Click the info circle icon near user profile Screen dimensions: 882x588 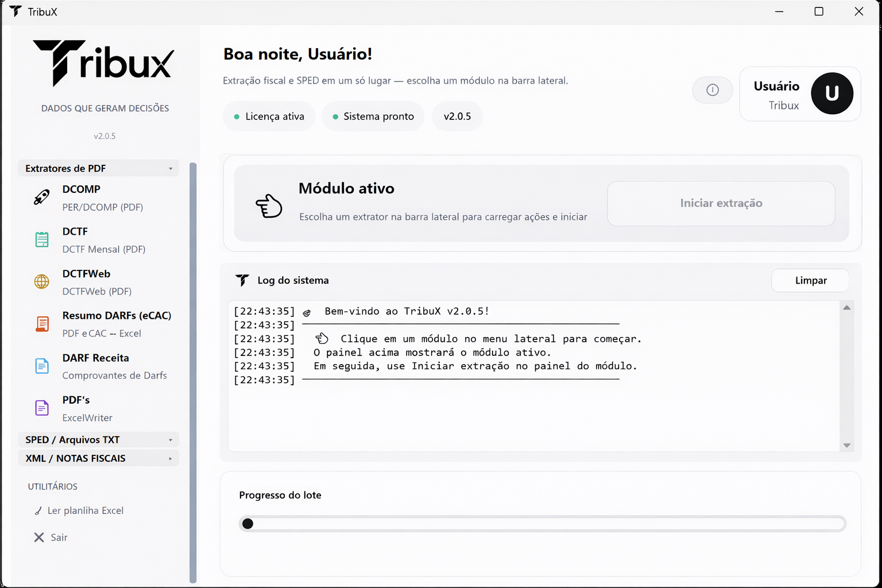(x=712, y=90)
